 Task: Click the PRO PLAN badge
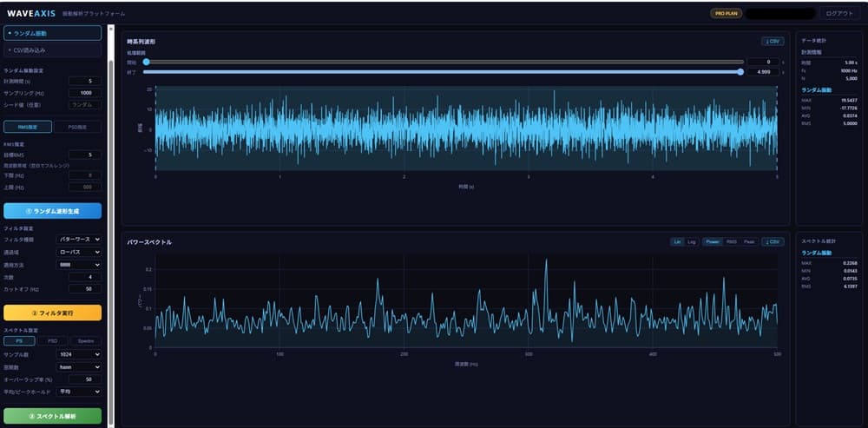coord(726,13)
